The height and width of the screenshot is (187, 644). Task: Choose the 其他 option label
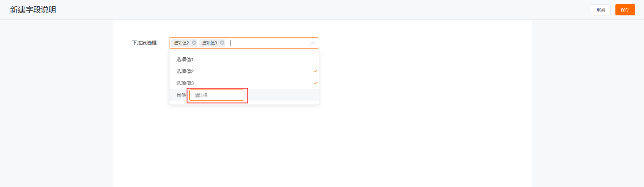(181, 95)
